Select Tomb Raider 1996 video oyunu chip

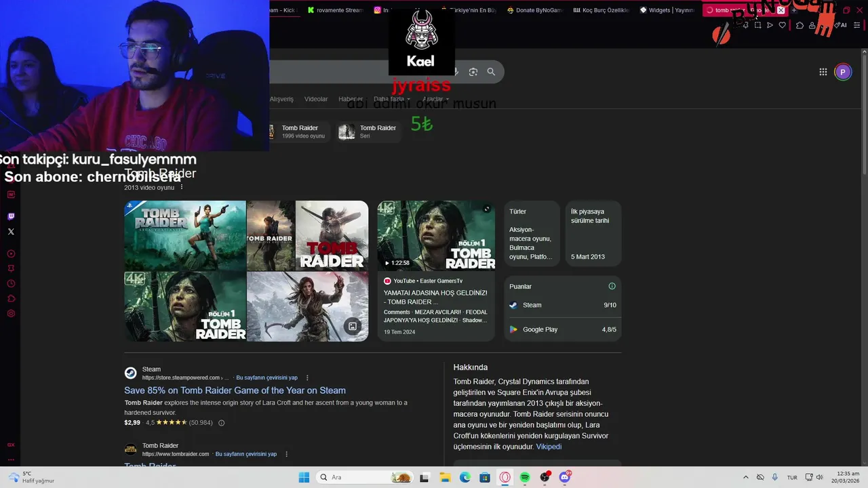(x=296, y=131)
